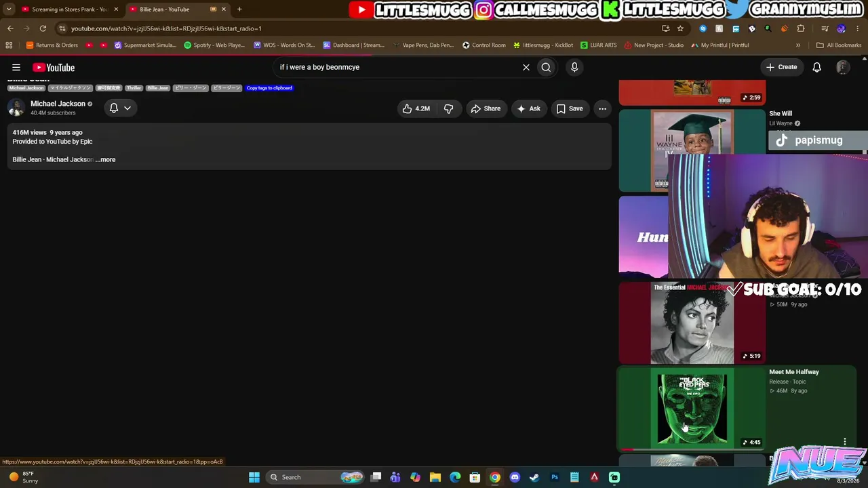Open Steam from the taskbar
Screen dimensions: 868x488
[x=534, y=477]
